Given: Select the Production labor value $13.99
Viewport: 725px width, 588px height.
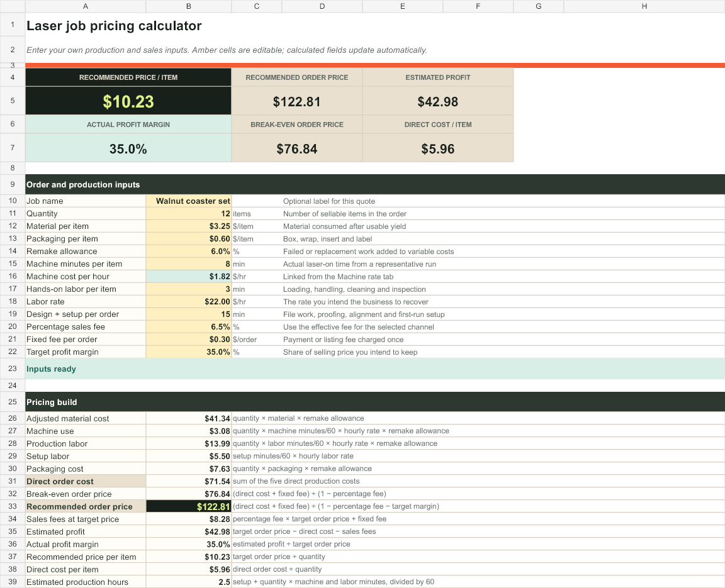Looking at the screenshot, I should [x=189, y=443].
